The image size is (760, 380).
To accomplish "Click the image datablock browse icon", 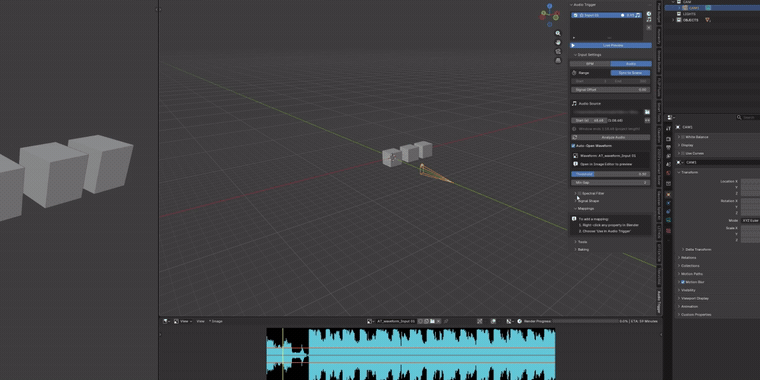I will point(371,321).
